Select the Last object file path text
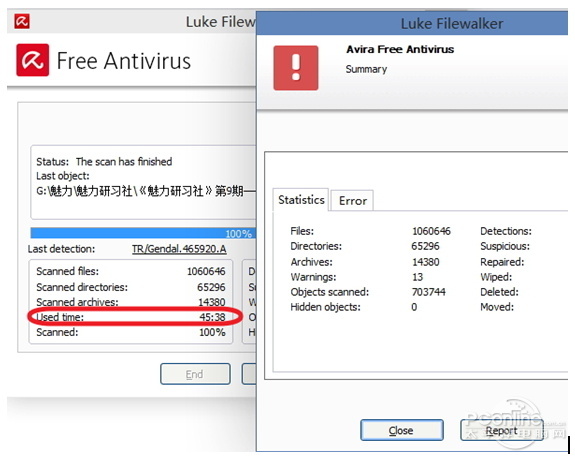The height and width of the screenshot is (459, 575). tap(146, 191)
